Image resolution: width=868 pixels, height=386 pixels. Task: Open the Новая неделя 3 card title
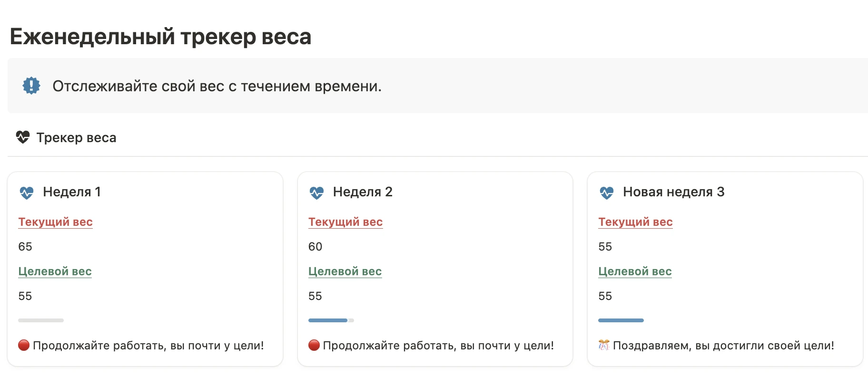point(673,192)
